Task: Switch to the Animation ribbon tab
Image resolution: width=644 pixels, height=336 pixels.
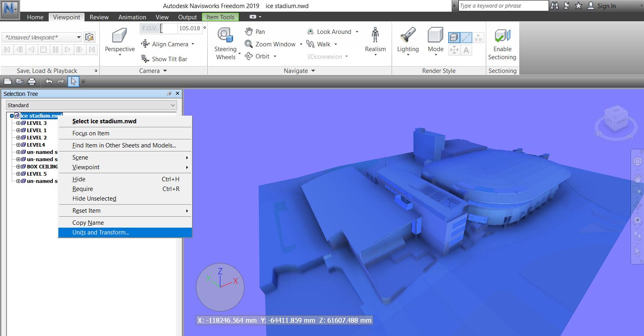Action: [132, 17]
